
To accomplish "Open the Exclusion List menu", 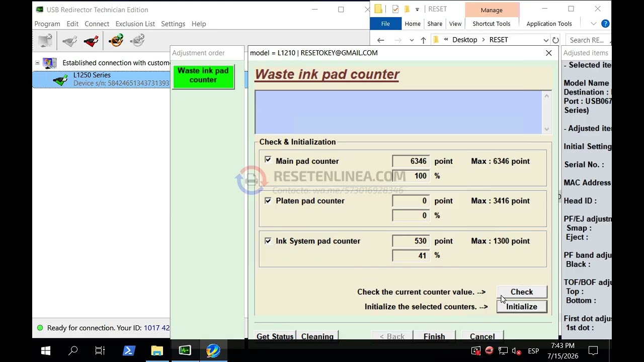I will pyautogui.click(x=135, y=24).
